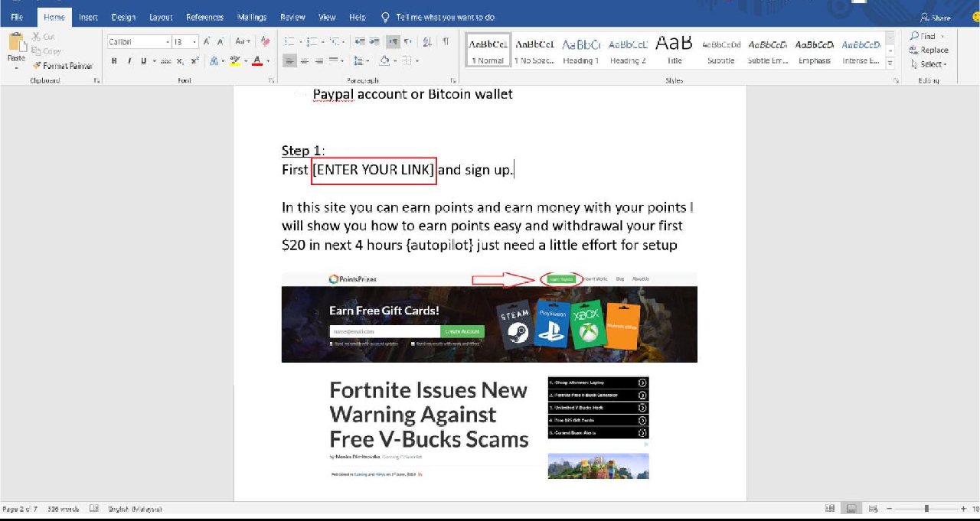Screen dimensions: 980x521
Task: Open the Calibri font name dropdown
Action: [166, 42]
